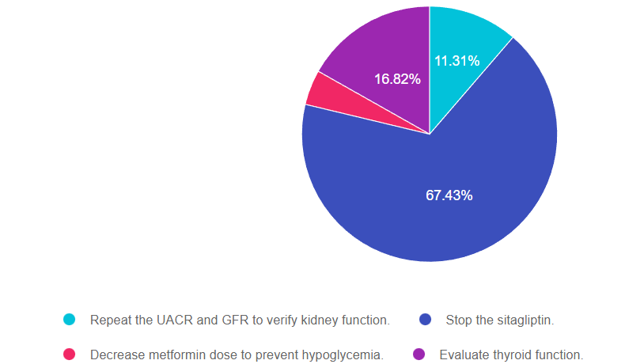Toggle the 'Evaluate thyroid function.' legend entry

point(511,355)
